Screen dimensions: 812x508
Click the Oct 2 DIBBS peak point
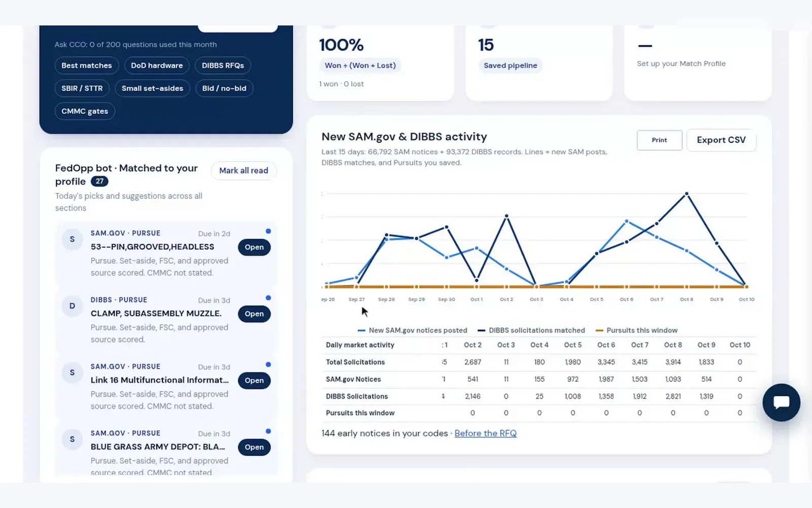tap(506, 216)
